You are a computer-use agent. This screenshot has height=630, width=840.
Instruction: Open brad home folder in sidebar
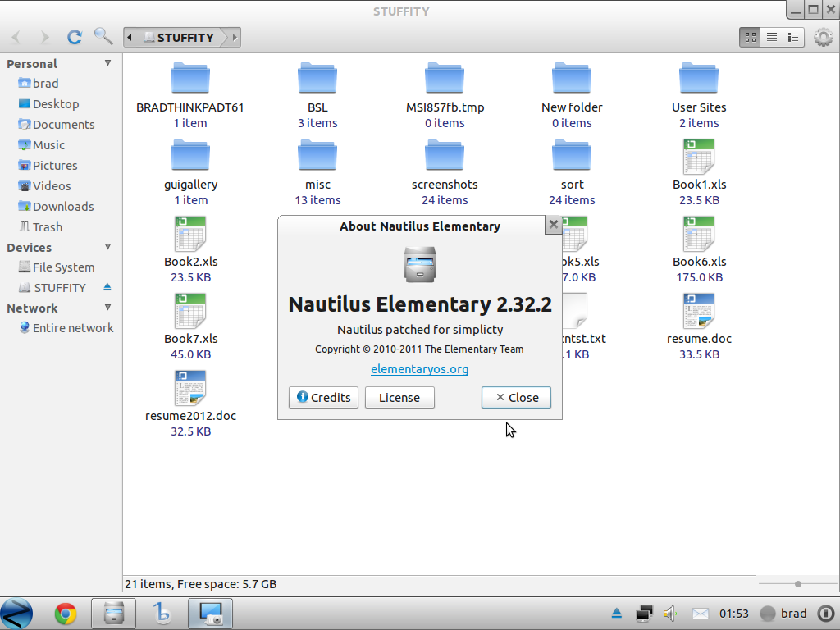39,84
